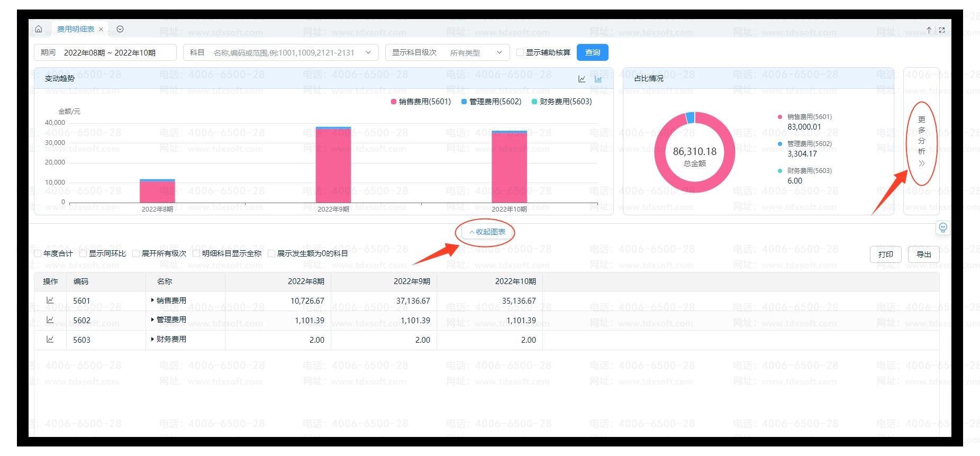Open trend chart for account 5603
The image size is (980, 456).
[x=50, y=340]
